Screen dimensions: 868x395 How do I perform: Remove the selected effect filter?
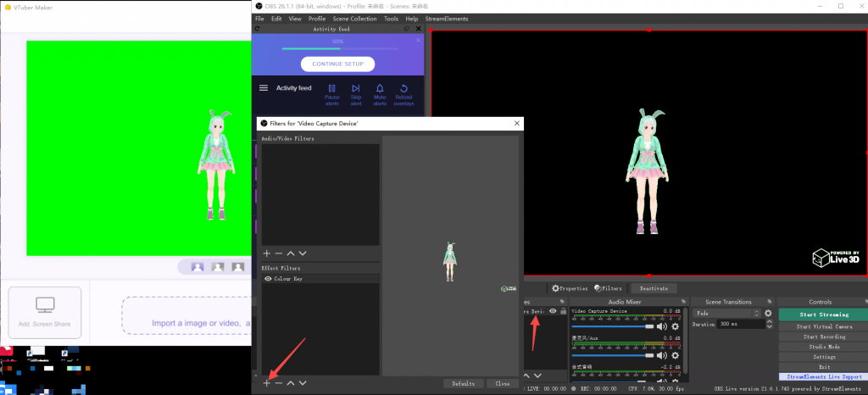pos(278,383)
